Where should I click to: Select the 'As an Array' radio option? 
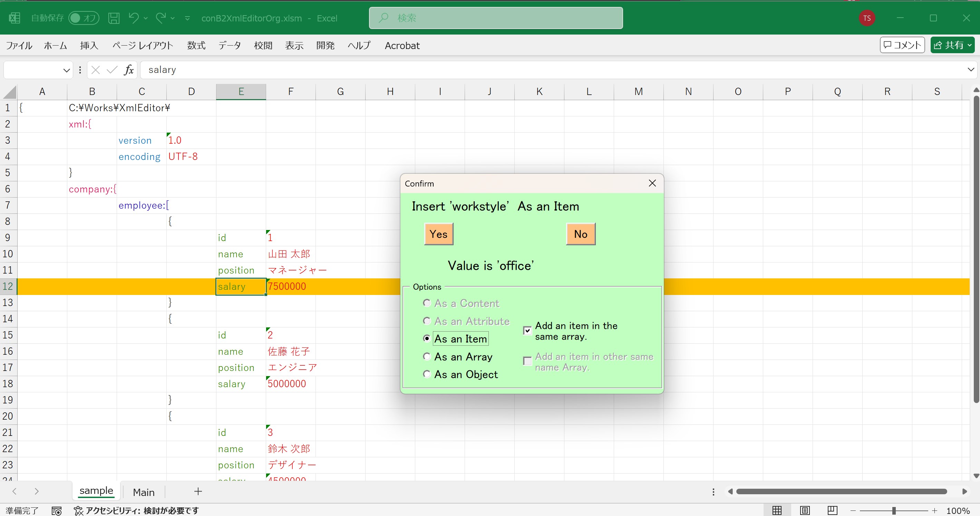[x=427, y=356]
